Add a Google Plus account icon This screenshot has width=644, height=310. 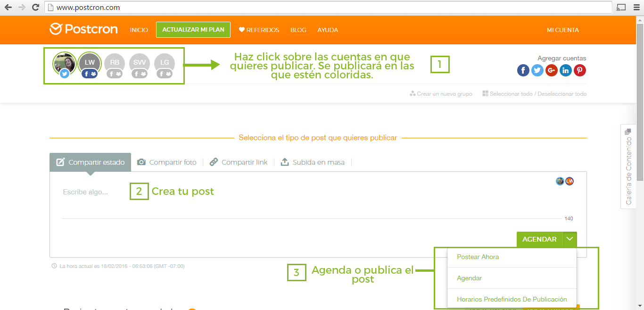coord(552,70)
